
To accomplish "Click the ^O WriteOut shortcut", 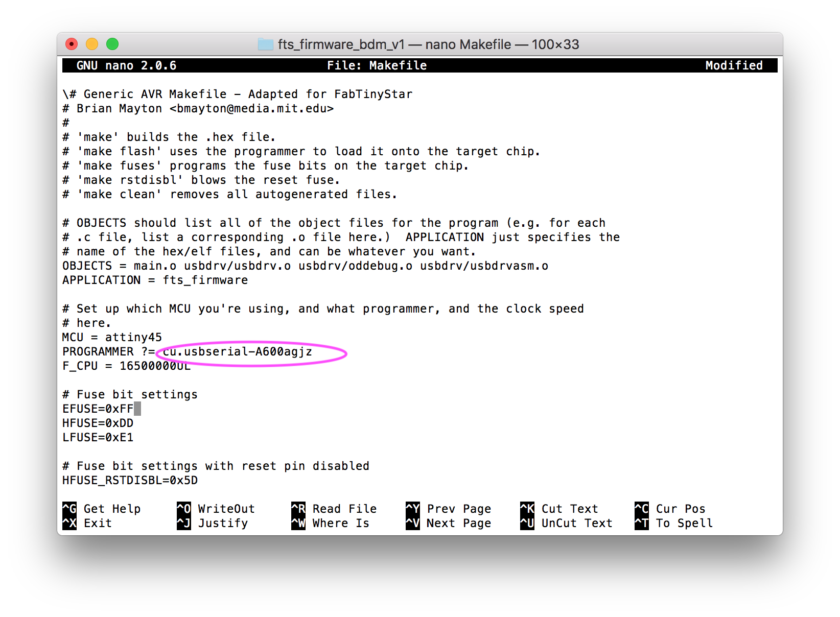I will click(x=216, y=509).
